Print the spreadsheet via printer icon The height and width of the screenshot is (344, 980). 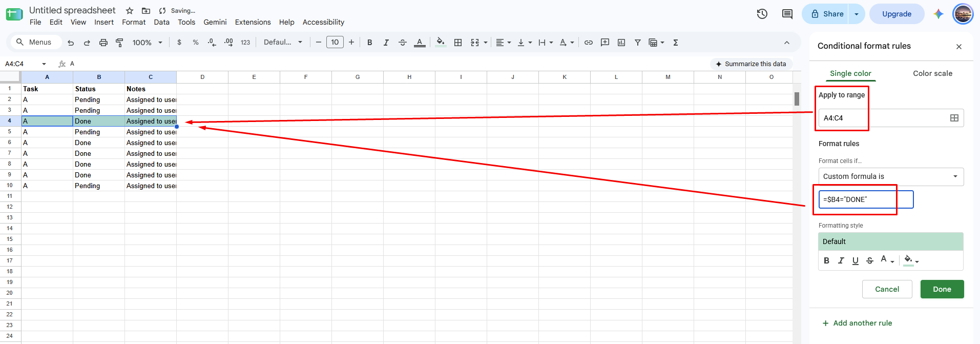pos(103,43)
